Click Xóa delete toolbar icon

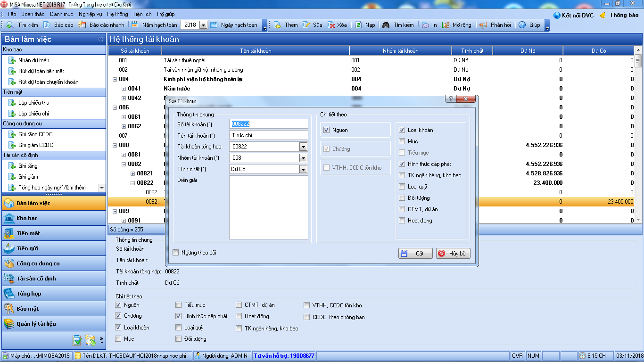coord(331,25)
